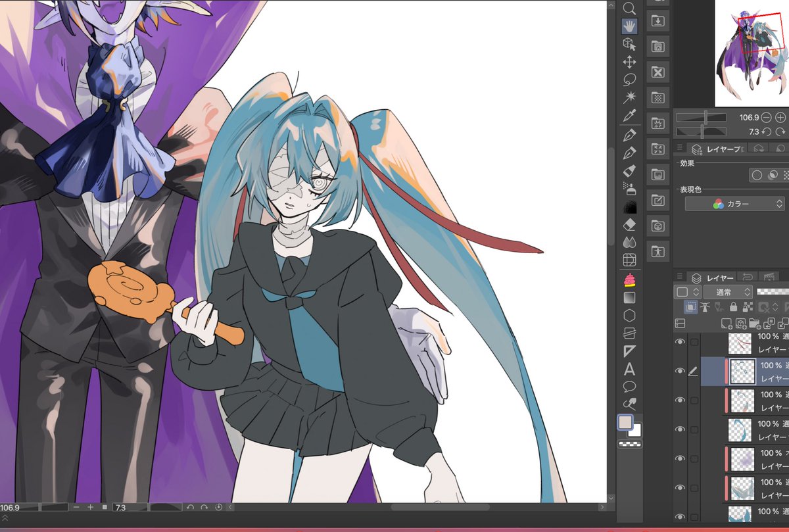Rotate canvas left in status bar

(x=190, y=508)
